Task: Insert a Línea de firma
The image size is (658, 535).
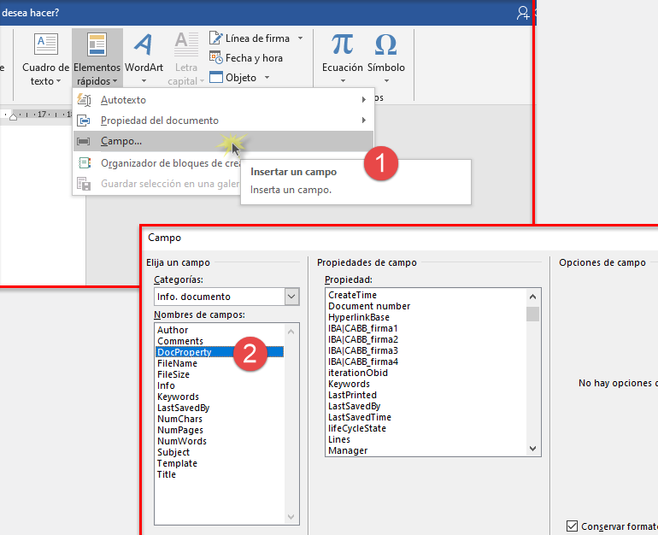Action: tap(249, 38)
